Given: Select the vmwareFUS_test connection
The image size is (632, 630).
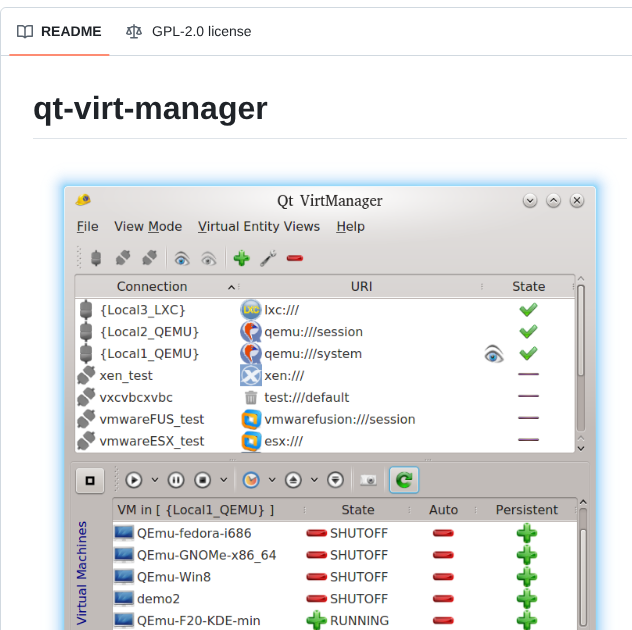Looking at the screenshot, I should click(x=152, y=419).
